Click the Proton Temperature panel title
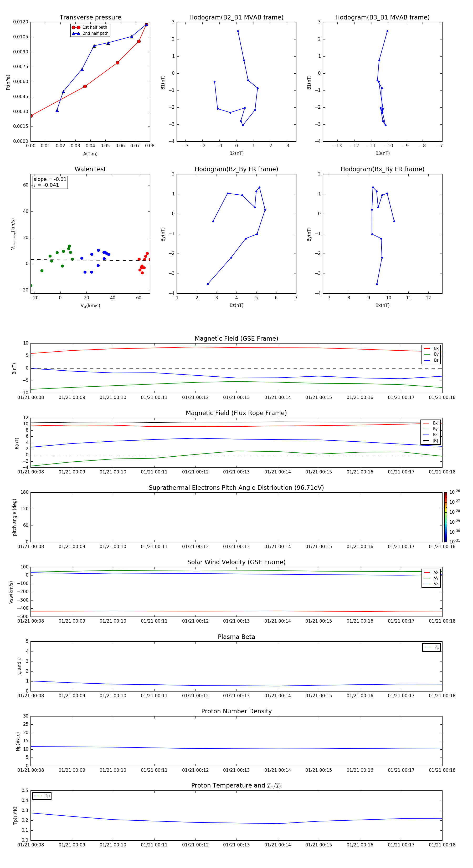473x868 pixels. point(236,785)
